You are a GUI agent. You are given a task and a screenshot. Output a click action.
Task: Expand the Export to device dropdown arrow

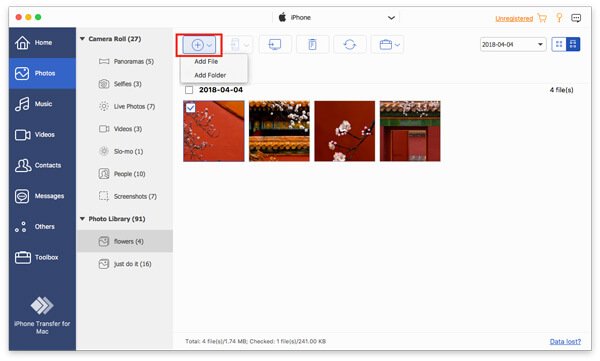247,45
